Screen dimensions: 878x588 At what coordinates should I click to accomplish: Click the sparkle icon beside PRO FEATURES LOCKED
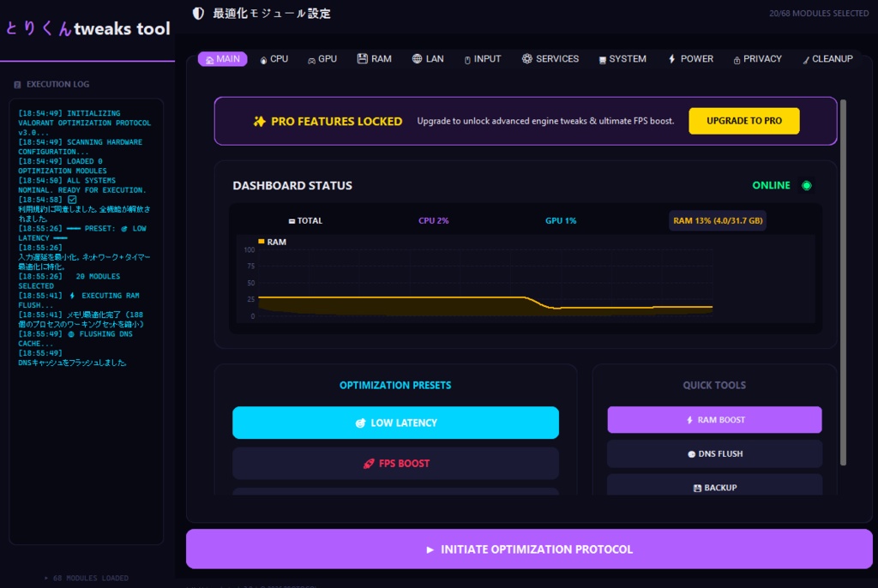(x=259, y=122)
